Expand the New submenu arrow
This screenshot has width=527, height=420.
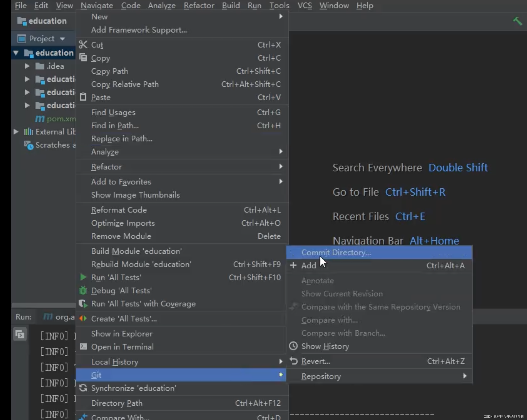pyautogui.click(x=281, y=17)
